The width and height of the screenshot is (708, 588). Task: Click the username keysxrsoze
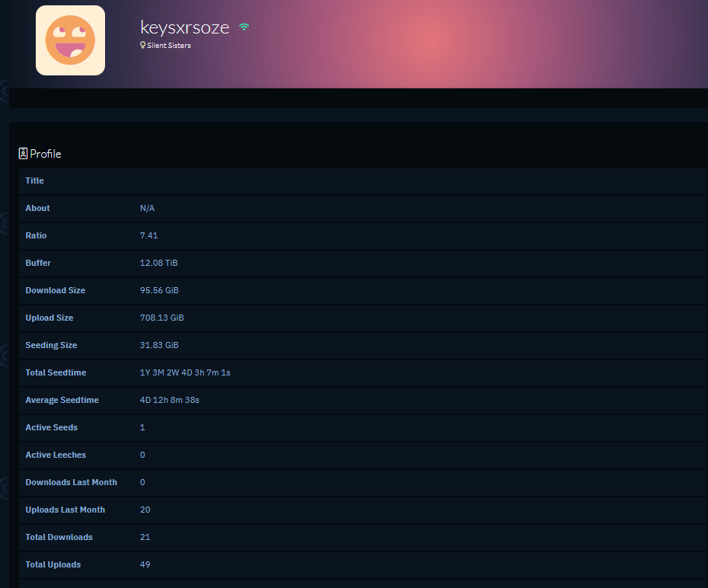tap(184, 27)
